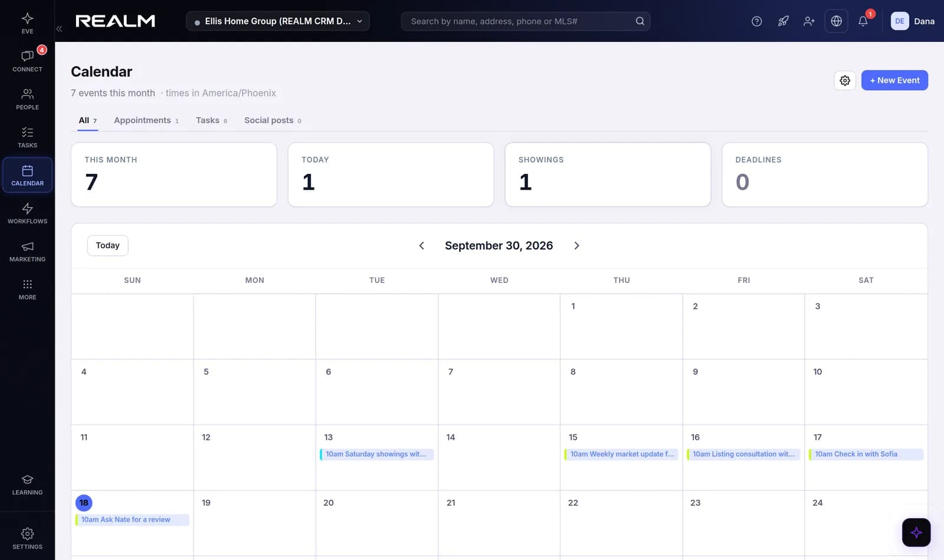This screenshot has height=560, width=944.
Task: Go to next month chevron
Action: tap(576, 246)
